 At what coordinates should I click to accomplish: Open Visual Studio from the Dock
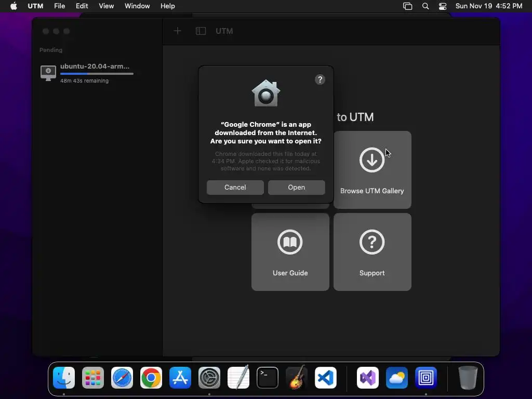(x=368, y=378)
